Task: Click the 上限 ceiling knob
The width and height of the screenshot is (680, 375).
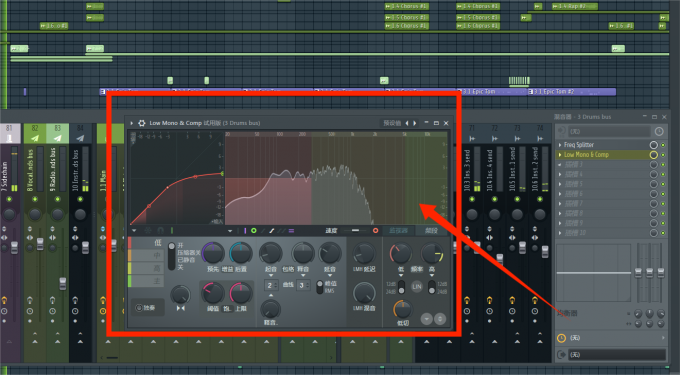Action: point(241,293)
